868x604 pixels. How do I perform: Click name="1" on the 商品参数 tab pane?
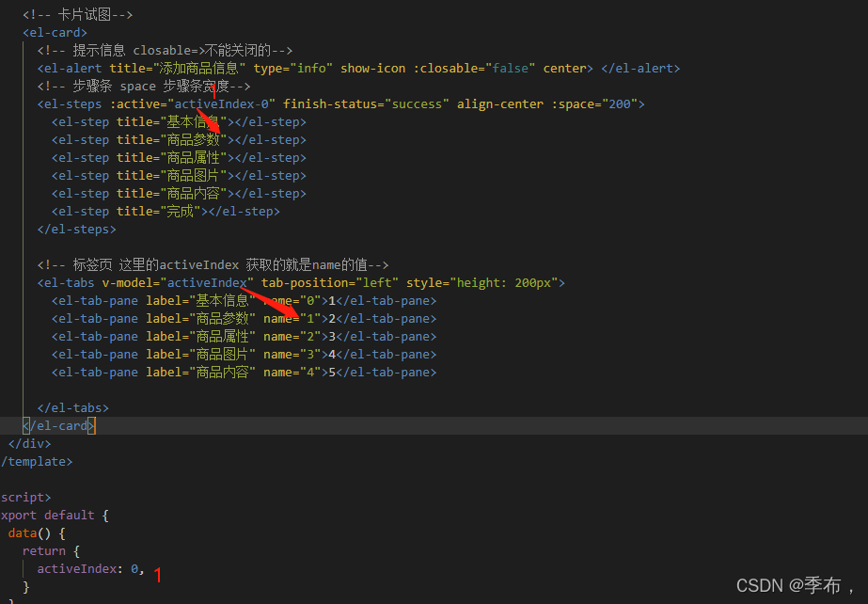pyautogui.click(x=292, y=318)
